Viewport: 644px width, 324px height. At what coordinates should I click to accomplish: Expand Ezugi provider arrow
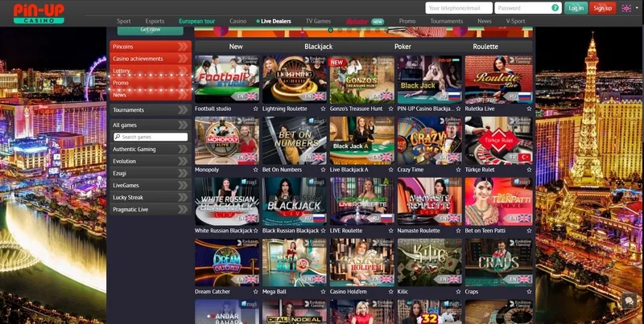[183, 173]
